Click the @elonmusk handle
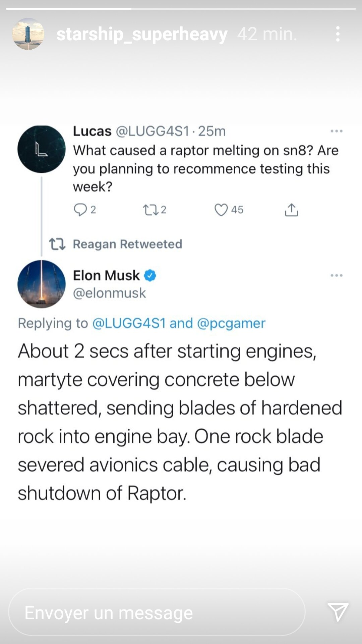The image size is (362, 644). pyautogui.click(x=109, y=293)
